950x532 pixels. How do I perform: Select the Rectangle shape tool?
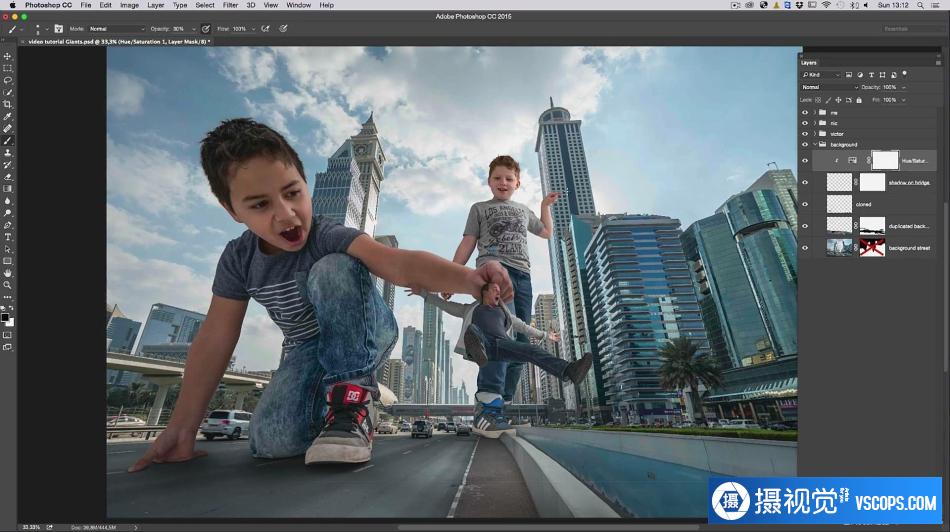[7, 261]
